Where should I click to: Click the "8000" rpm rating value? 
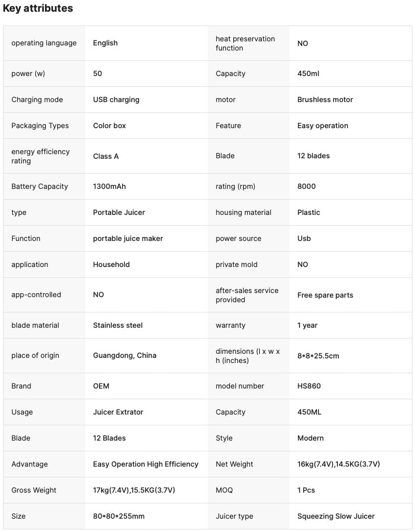(306, 186)
